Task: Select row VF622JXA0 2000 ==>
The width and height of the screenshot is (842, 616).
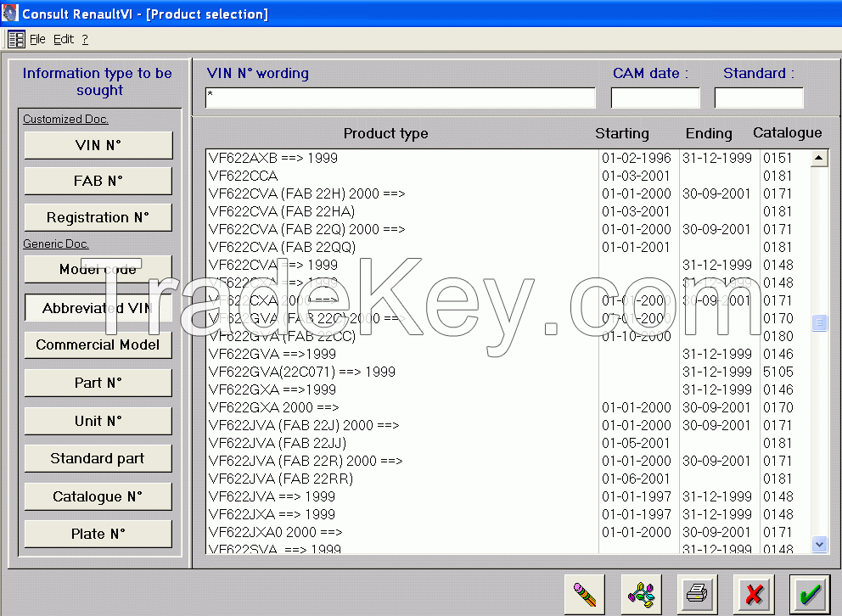Action: [x=508, y=532]
